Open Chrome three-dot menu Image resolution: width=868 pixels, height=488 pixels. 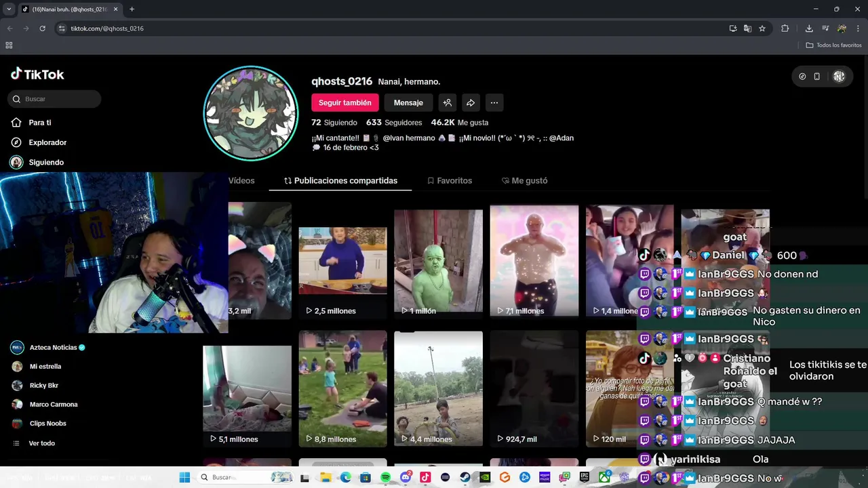858,28
